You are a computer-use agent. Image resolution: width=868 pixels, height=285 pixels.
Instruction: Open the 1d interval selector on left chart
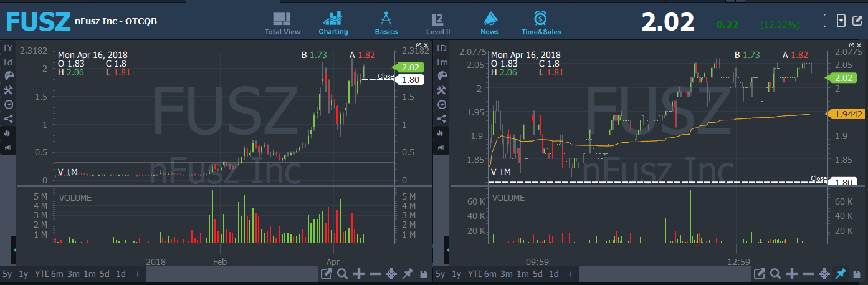pyautogui.click(x=7, y=62)
